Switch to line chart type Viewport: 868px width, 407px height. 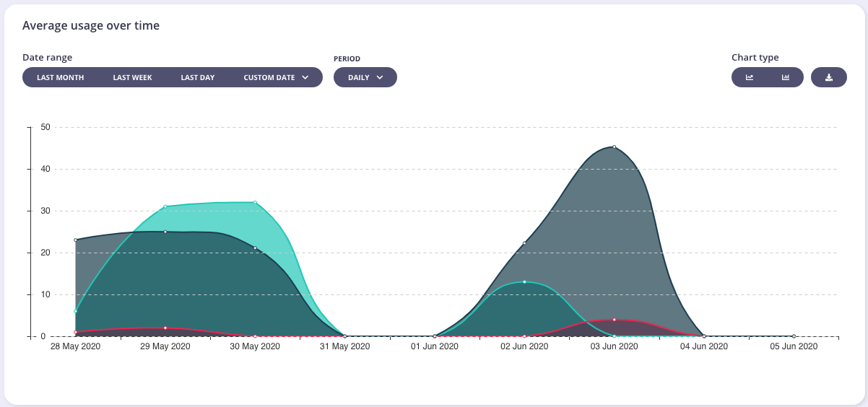click(750, 77)
